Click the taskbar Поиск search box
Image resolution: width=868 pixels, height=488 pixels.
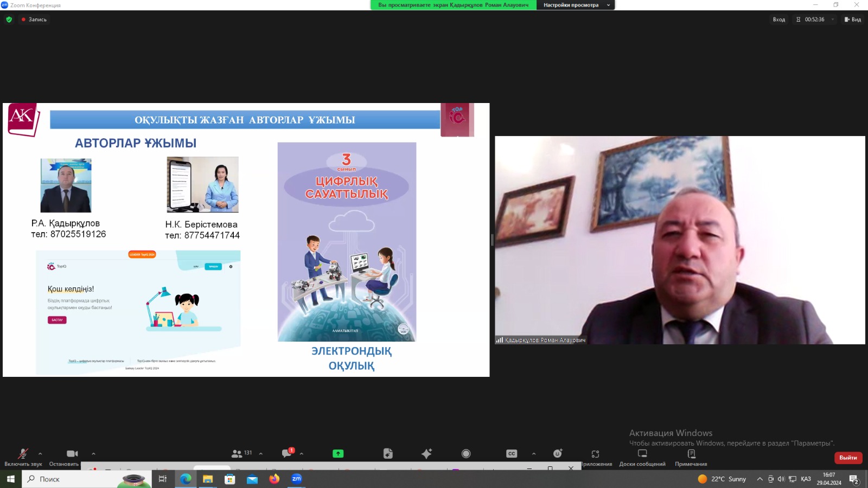point(87,479)
